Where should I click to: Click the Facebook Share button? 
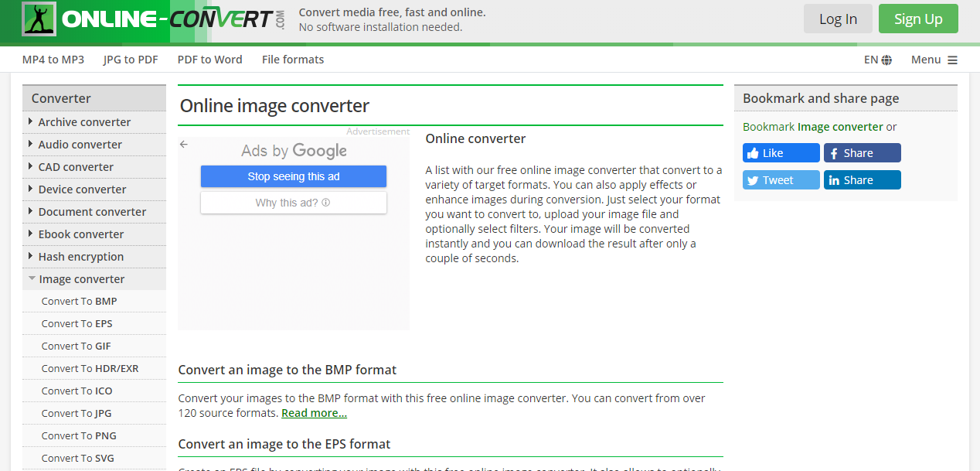863,153
